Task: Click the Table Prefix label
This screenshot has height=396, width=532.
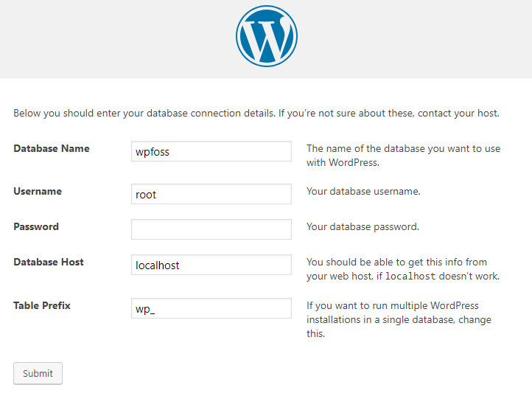Action: point(42,305)
